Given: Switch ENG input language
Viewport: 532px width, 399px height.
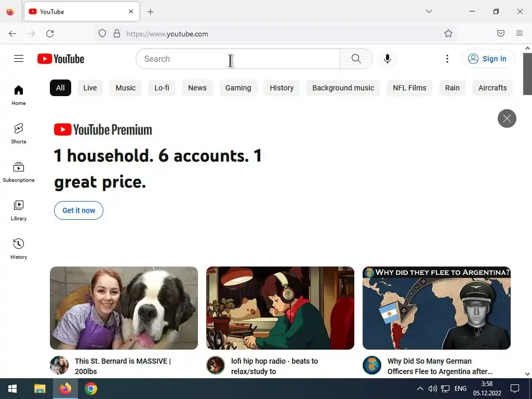Looking at the screenshot, I should point(460,389).
